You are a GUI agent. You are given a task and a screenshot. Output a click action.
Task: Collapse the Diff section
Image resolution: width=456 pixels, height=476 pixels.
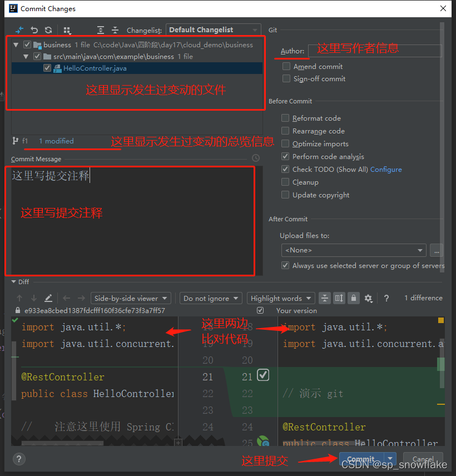(x=14, y=282)
